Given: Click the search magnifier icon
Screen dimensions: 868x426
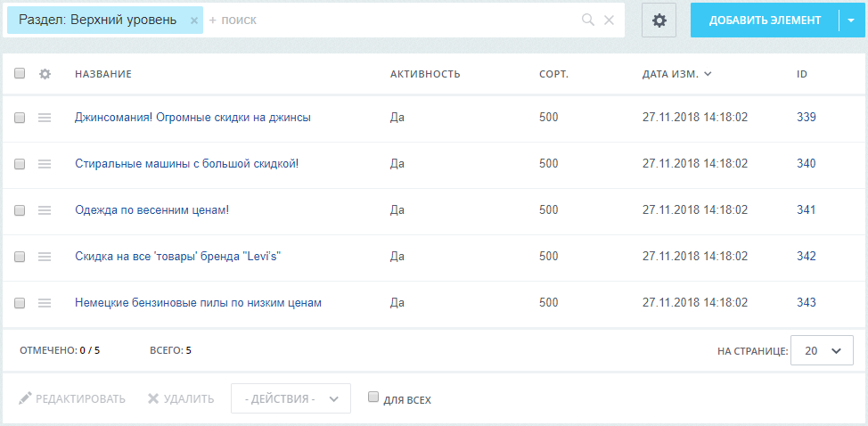Looking at the screenshot, I should (588, 20).
